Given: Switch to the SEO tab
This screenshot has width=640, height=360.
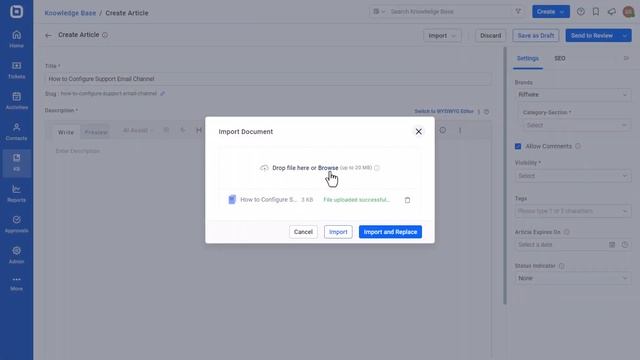Looking at the screenshot, I should coord(560,58).
